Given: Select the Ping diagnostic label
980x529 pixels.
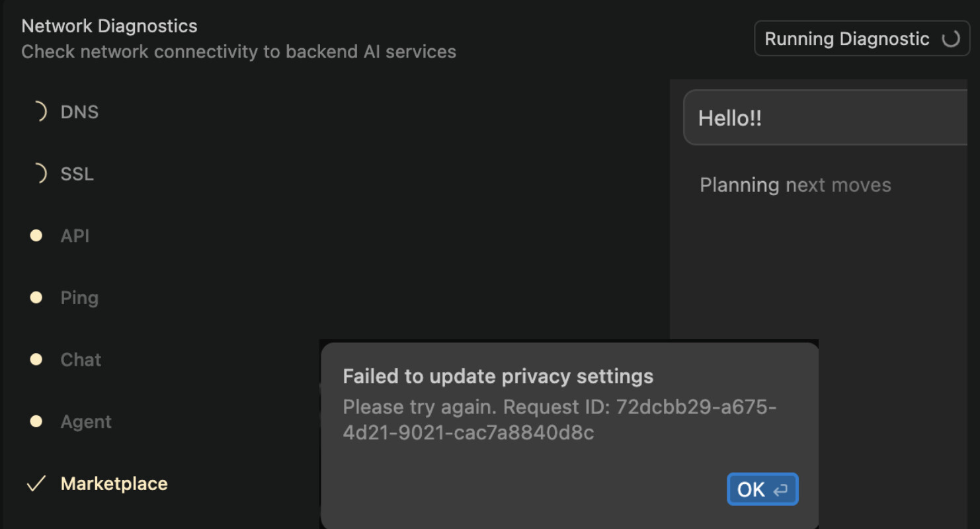Looking at the screenshot, I should [x=79, y=298].
